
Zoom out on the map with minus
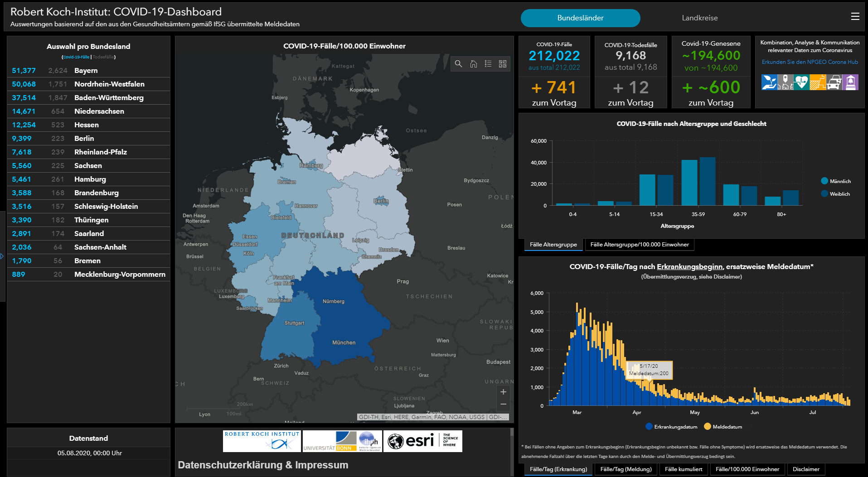pos(503,404)
